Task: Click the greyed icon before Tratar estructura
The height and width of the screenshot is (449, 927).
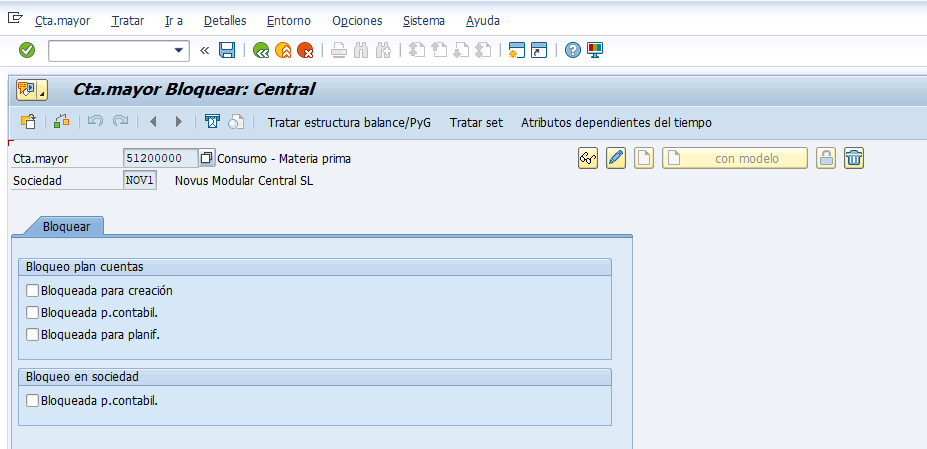Action: point(236,122)
